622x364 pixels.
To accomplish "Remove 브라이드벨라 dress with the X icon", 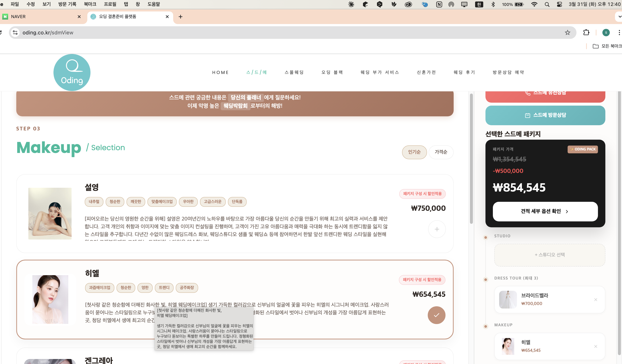I will tap(596, 300).
